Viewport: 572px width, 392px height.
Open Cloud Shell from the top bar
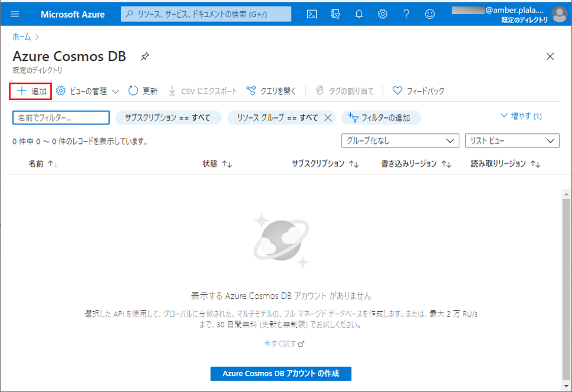click(x=312, y=14)
